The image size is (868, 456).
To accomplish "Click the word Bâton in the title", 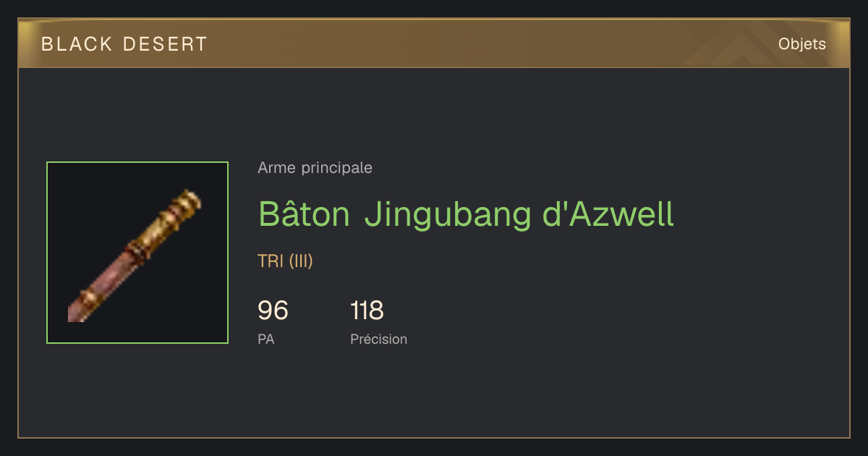I will pos(305,213).
